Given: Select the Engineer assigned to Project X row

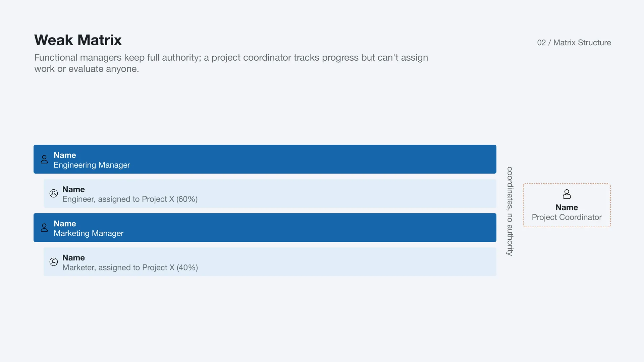Looking at the screenshot, I should (270, 193).
